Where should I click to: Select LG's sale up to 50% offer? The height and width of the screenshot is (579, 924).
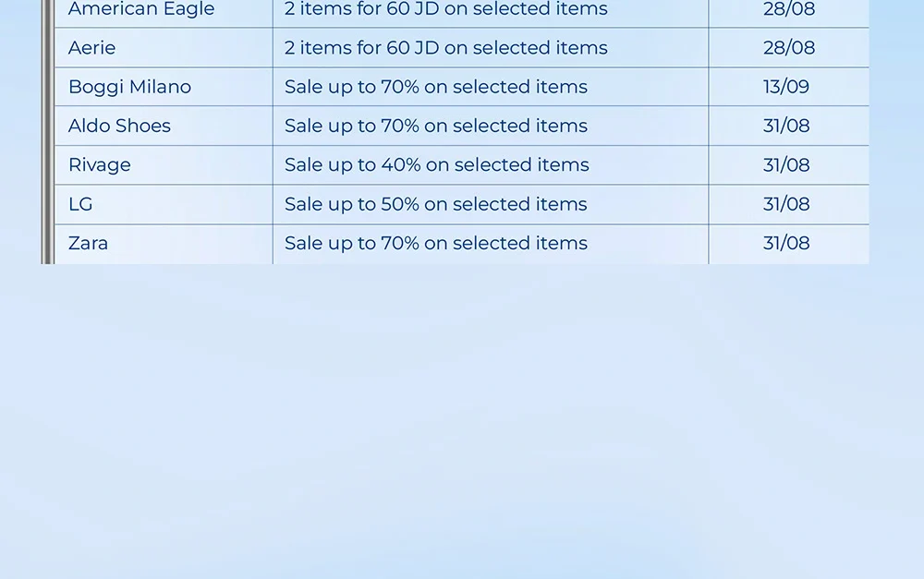[x=436, y=204]
